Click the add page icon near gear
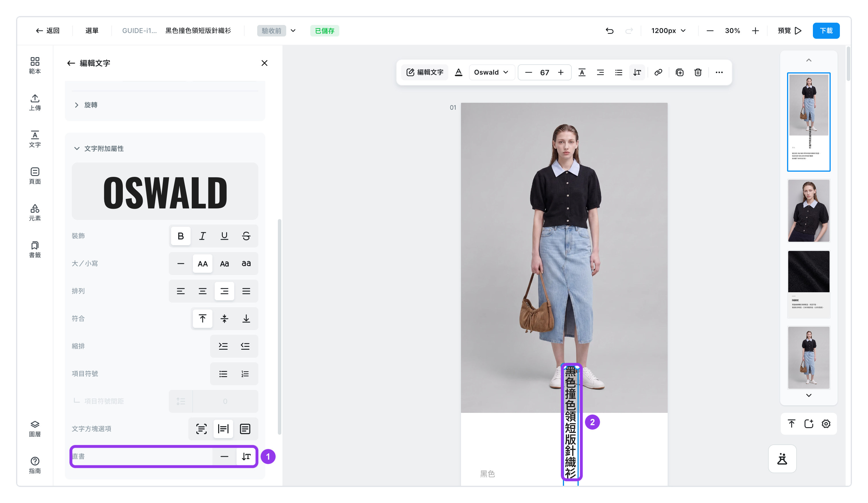868x503 pixels. point(809,424)
